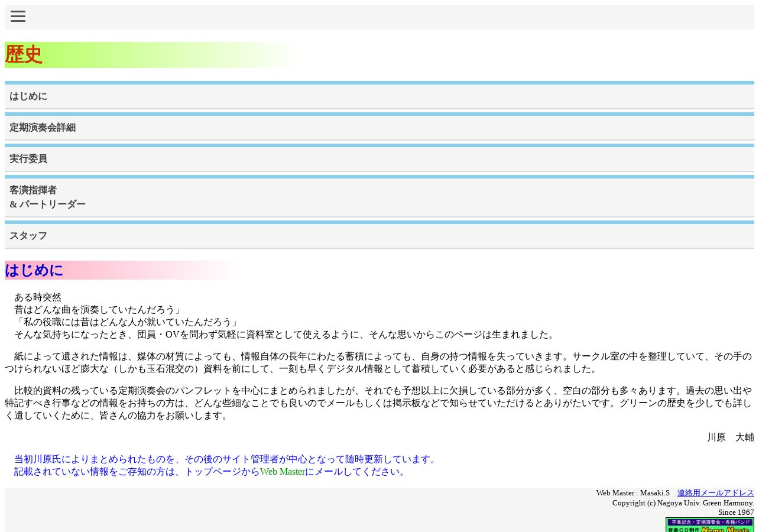Open 客演指揮者 & パートリーダー menu item

click(379, 197)
